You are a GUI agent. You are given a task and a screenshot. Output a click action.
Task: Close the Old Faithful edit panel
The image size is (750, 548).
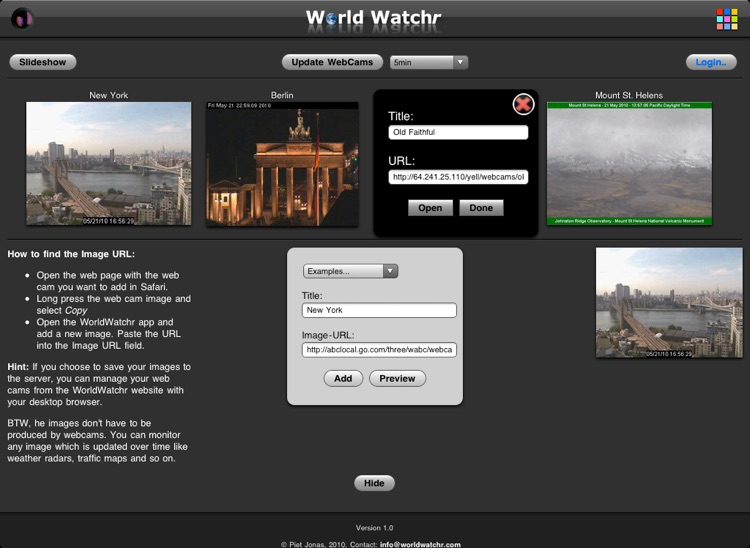[523, 104]
